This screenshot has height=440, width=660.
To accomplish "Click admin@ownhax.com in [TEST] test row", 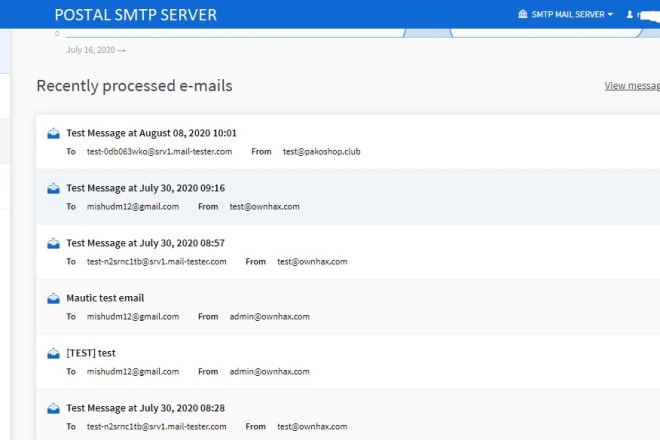I will click(269, 372).
